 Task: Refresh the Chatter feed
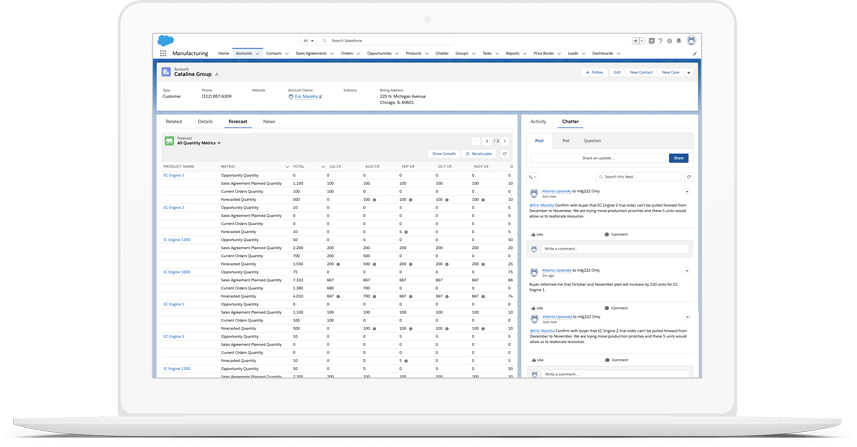point(689,177)
